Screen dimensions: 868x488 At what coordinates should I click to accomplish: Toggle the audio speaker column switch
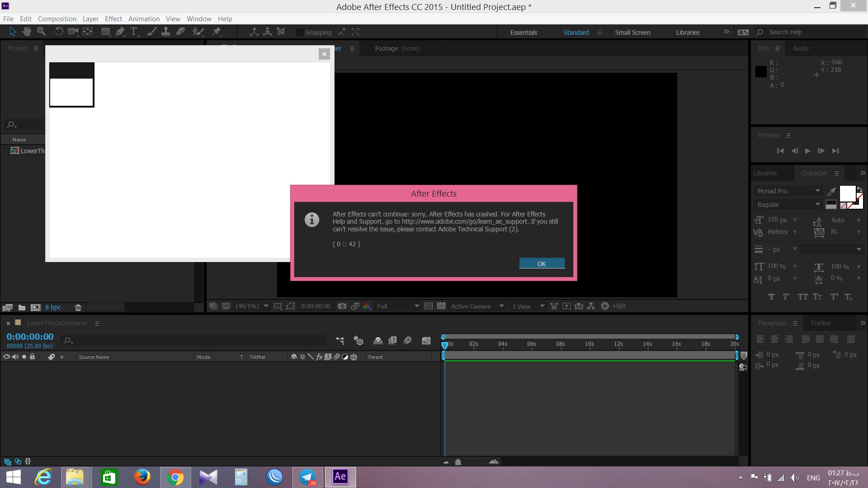[15, 357]
